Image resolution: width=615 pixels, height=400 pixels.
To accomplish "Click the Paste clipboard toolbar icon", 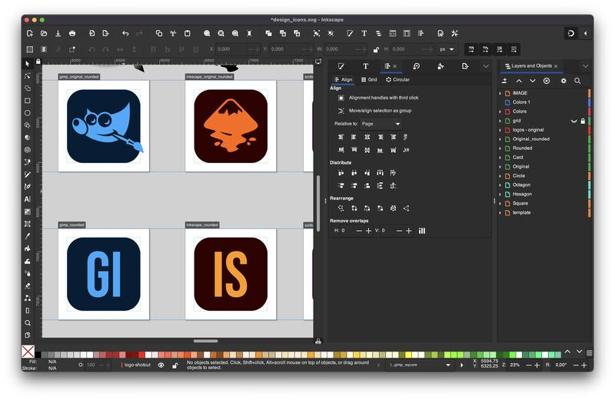I will [187, 34].
